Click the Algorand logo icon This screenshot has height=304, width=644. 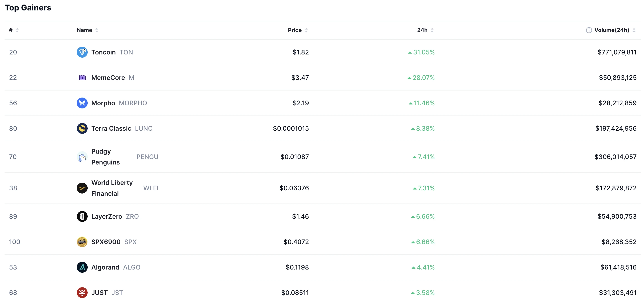82,267
